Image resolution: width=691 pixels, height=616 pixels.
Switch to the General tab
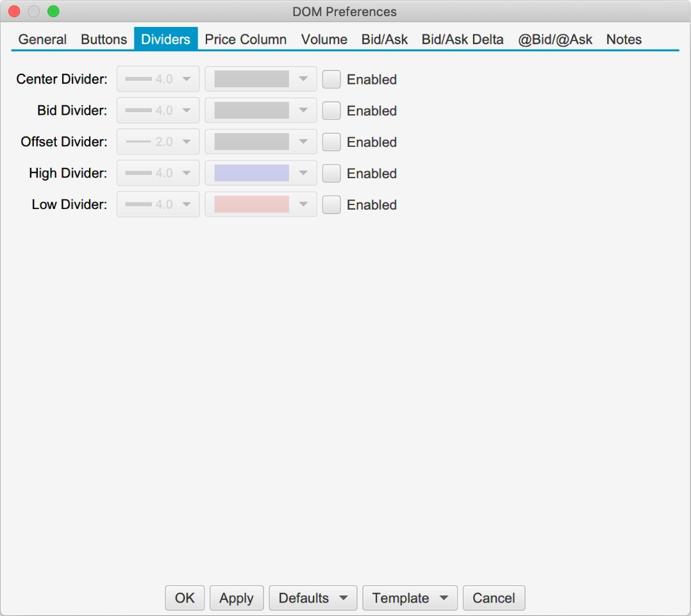coord(42,39)
